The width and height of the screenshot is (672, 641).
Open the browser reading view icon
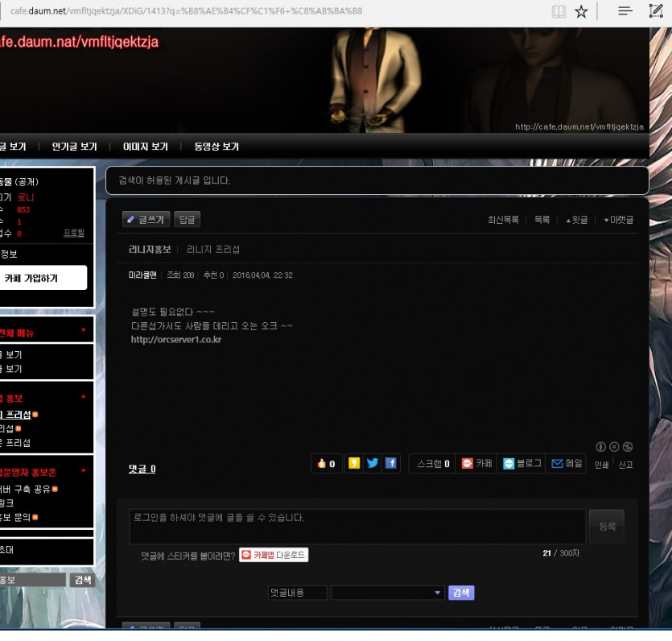pyautogui.click(x=559, y=11)
